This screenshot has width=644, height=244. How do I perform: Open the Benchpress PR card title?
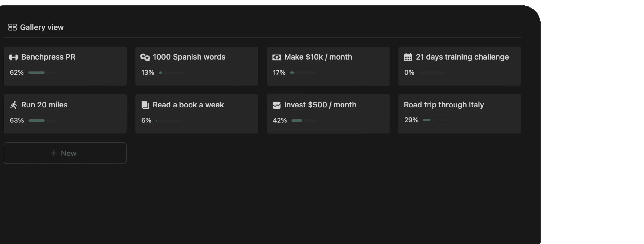(48, 57)
